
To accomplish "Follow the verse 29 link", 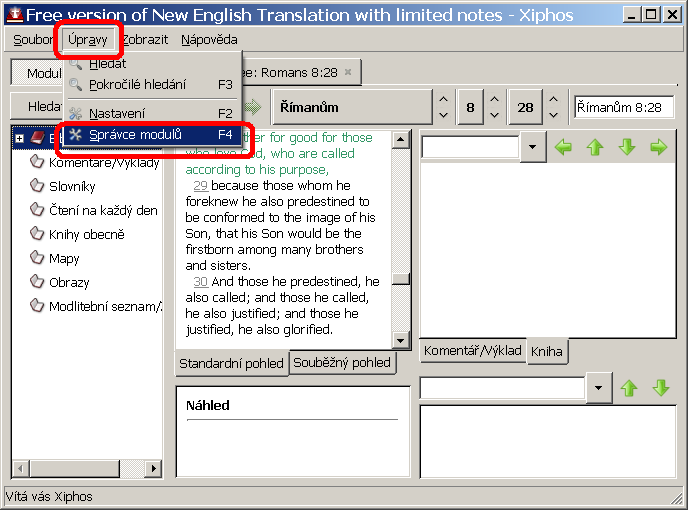I will point(200,186).
